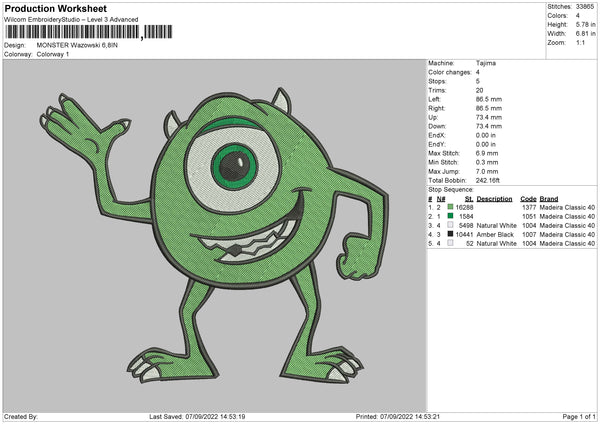Select the Zoom value '1:1'
Image resolution: width=600 pixels, height=424 pixels.
coord(580,43)
